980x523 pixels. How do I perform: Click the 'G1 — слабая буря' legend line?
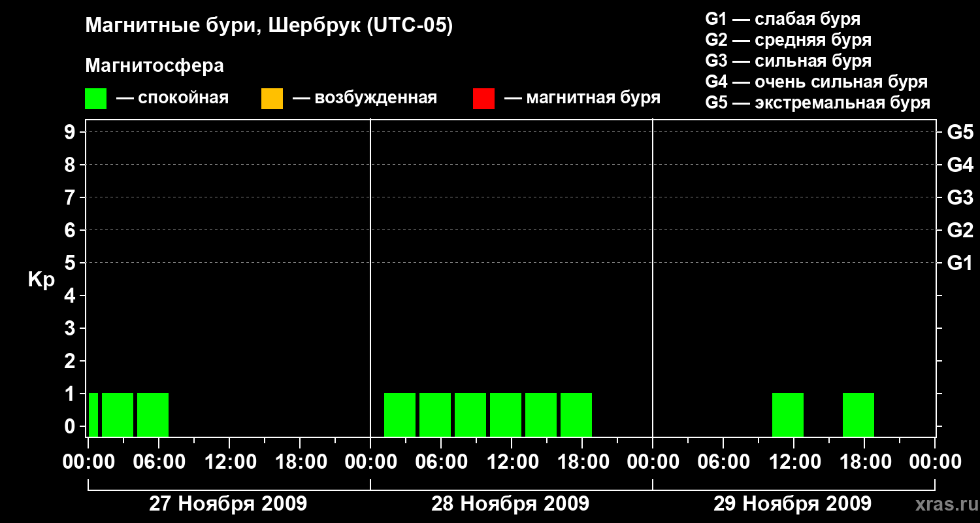(x=783, y=19)
